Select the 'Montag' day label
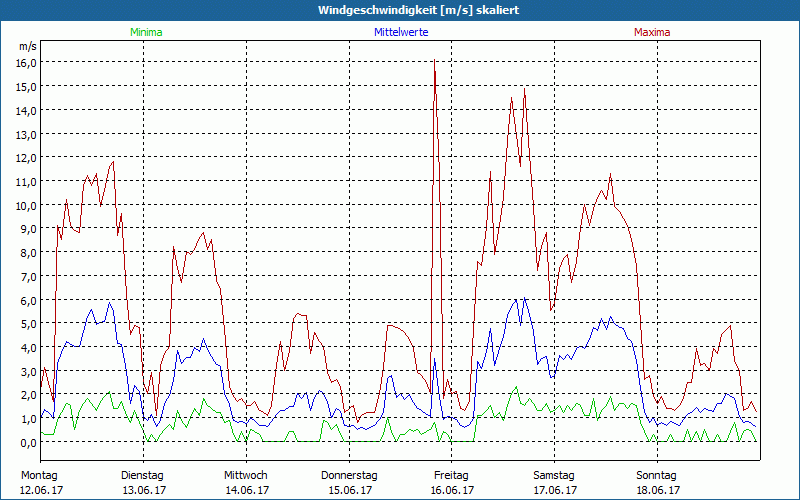The width and height of the screenshot is (800, 500). click(39, 475)
